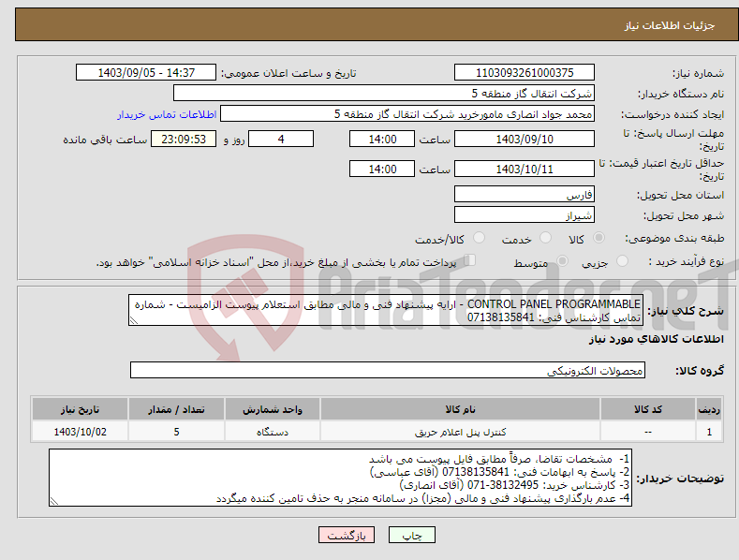Click the واحد شمارش column header
Viewport: 739px width, 560px height.
tap(273, 409)
